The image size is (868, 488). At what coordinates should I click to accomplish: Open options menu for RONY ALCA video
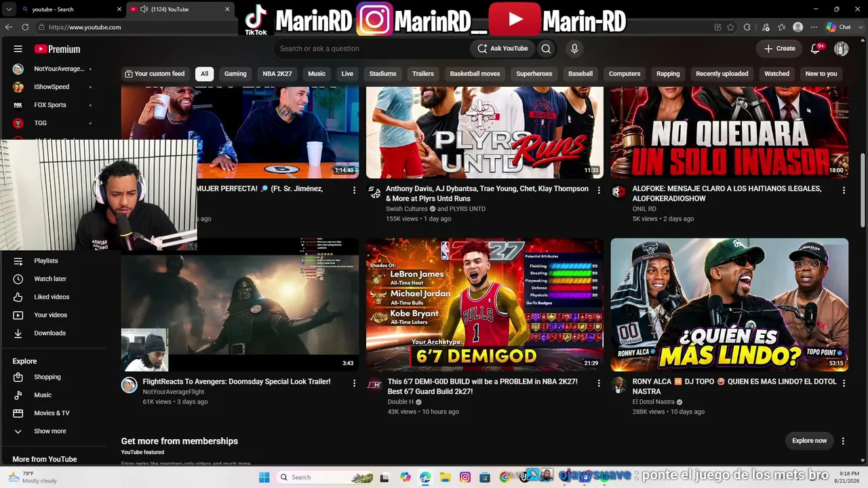tap(844, 384)
